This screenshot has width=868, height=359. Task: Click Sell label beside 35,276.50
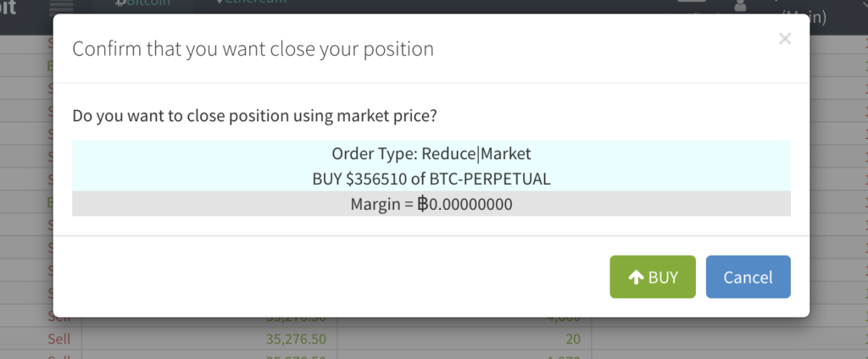[59, 339]
